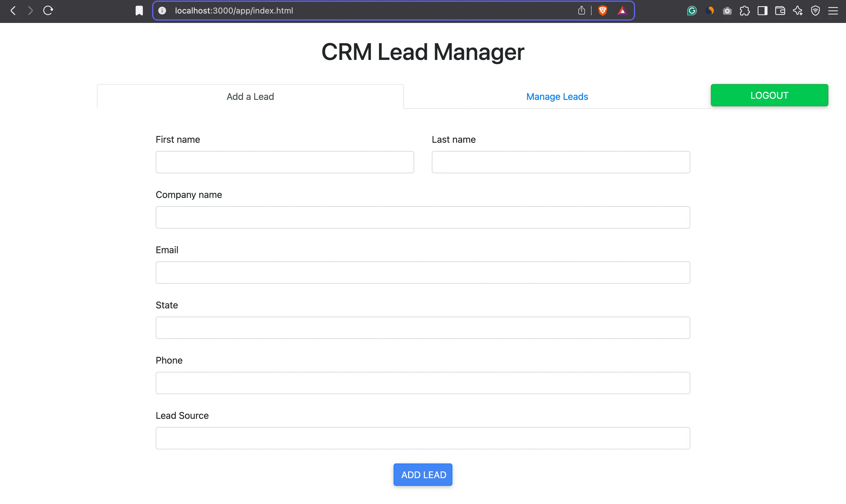Viewport: 846px width, 504px height.
Task: Click the browser back arrow
Action: point(13,11)
